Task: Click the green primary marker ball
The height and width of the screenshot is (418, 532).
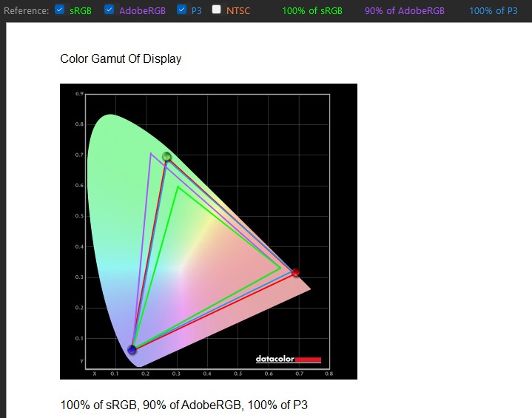Action: (166, 156)
